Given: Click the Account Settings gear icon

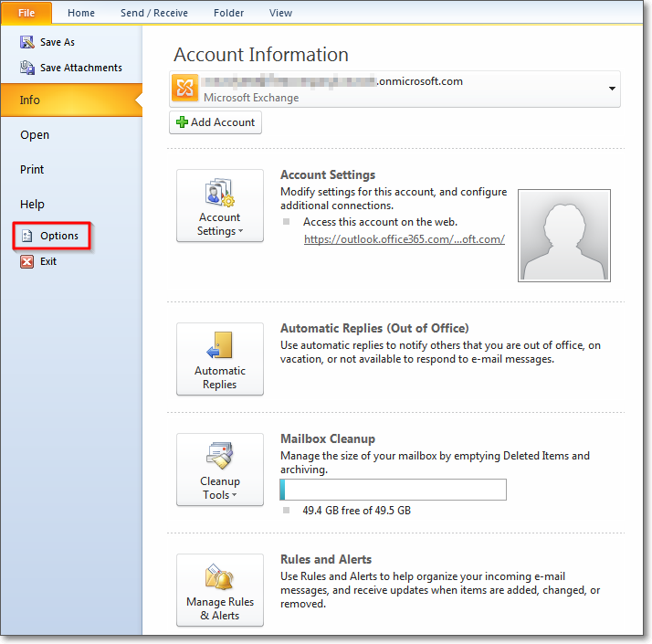Looking at the screenshot, I should [220, 193].
